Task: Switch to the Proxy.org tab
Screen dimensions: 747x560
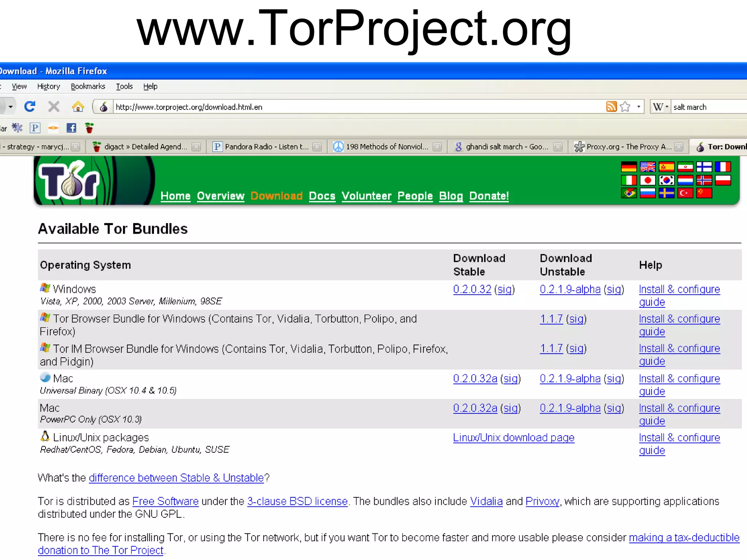Action: pyautogui.click(x=628, y=147)
